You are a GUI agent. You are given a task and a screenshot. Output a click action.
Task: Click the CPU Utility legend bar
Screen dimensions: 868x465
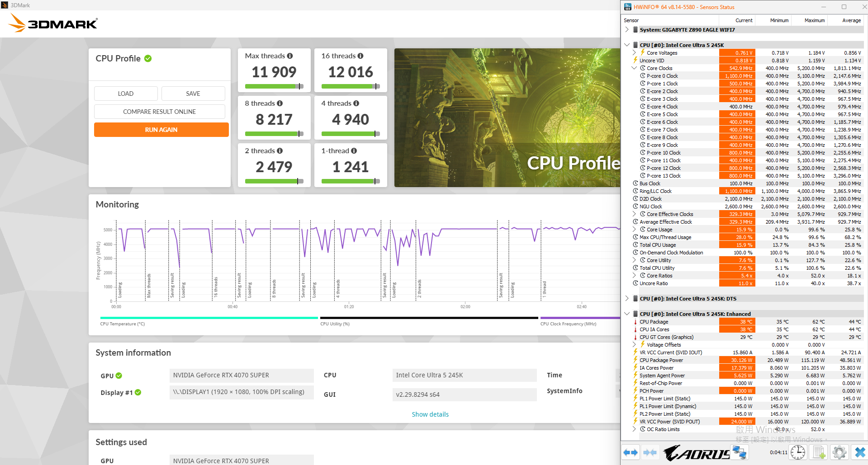pyautogui.click(x=429, y=318)
